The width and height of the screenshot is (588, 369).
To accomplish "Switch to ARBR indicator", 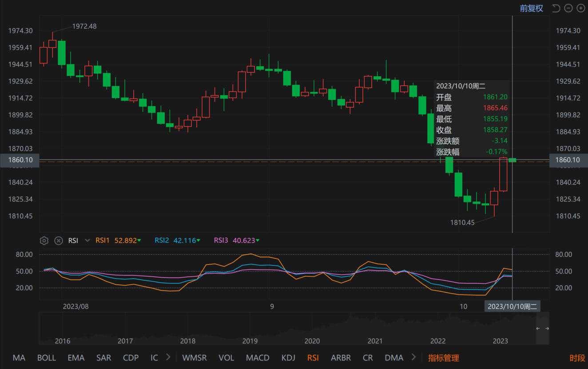I will (341, 358).
